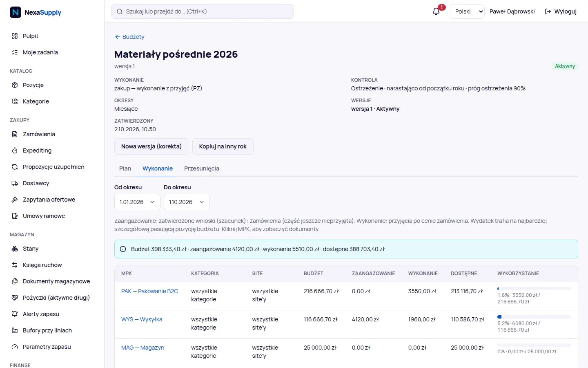Viewport: 588px width, 368px height.
Task: Open Pulpit dashboard icon in sidebar
Action: point(15,36)
